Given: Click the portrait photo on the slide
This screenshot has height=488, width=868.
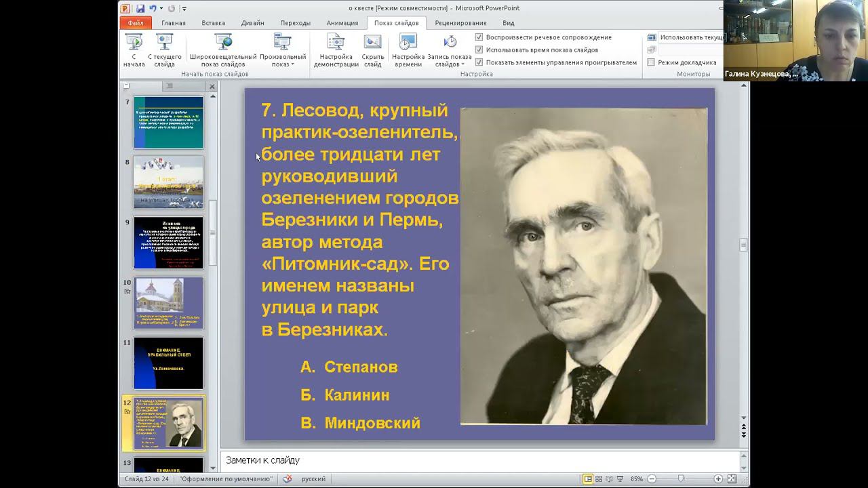Looking at the screenshot, I should [583, 266].
